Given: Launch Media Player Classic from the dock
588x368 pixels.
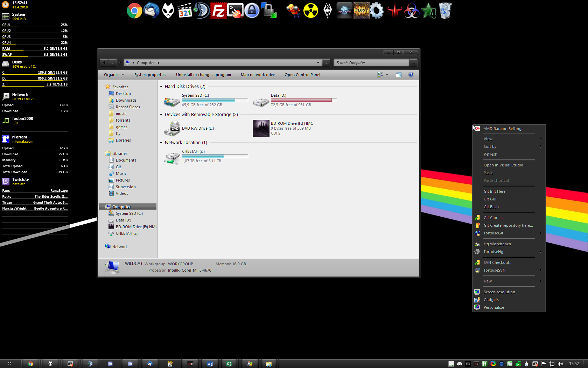Looking at the screenshot, I should 185,11.
